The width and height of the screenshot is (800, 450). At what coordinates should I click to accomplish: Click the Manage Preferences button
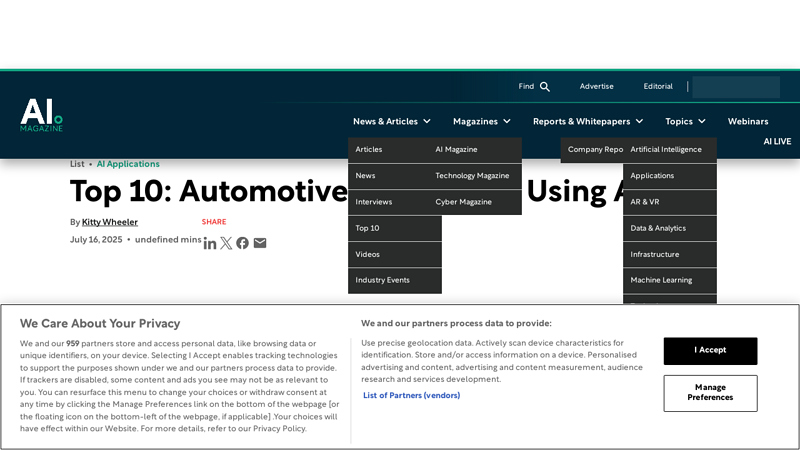(x=710, y=393)
